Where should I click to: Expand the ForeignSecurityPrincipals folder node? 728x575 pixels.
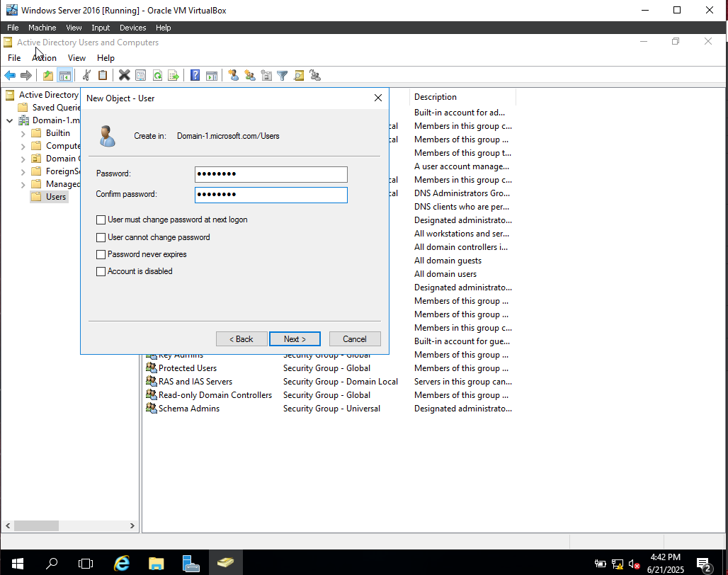click(23, 171)
